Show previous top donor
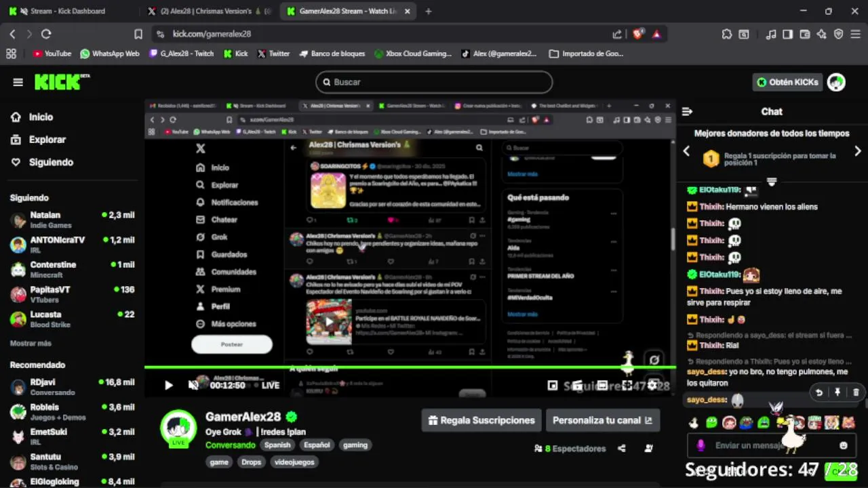This screenshot has width=868, height=488. (686, 151)
